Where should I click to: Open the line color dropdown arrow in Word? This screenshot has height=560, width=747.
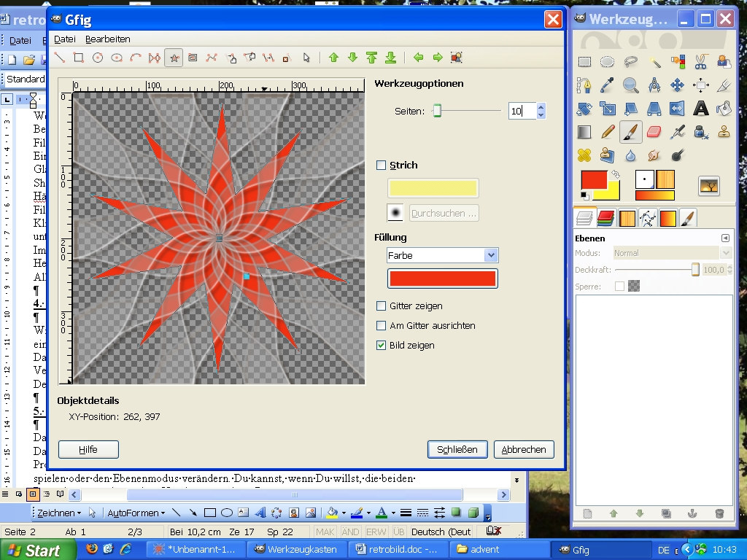(368, 513)
